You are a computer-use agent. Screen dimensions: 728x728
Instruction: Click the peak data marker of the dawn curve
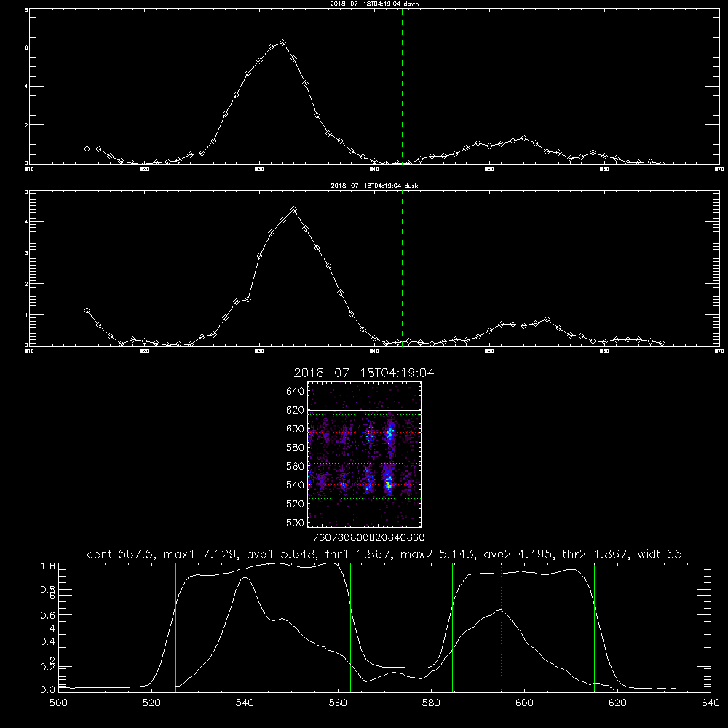tap(282, 43)
